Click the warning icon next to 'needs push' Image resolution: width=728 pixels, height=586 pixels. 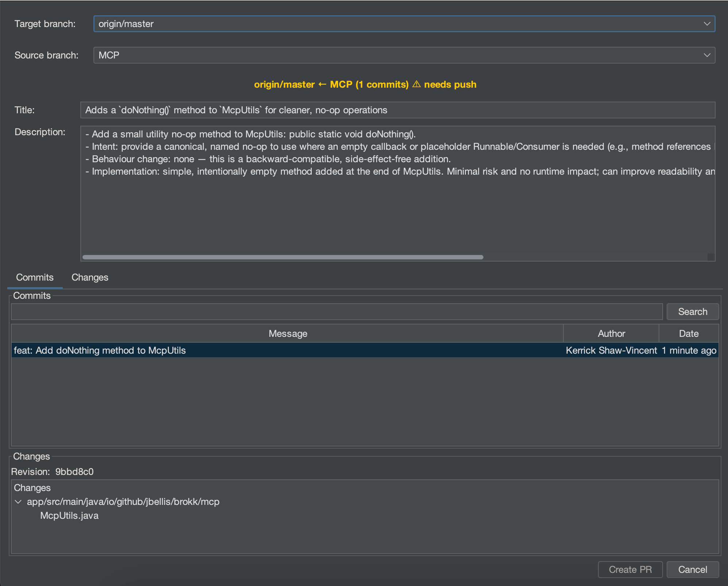tap(416, 84)
